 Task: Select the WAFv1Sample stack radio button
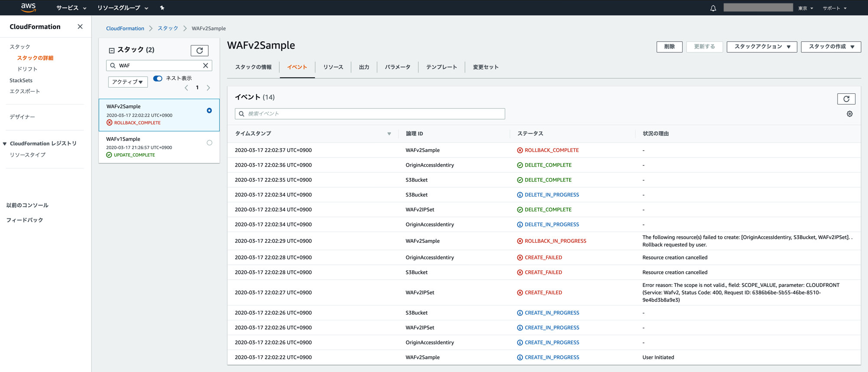pyautogui.click(x=210, y=143)
